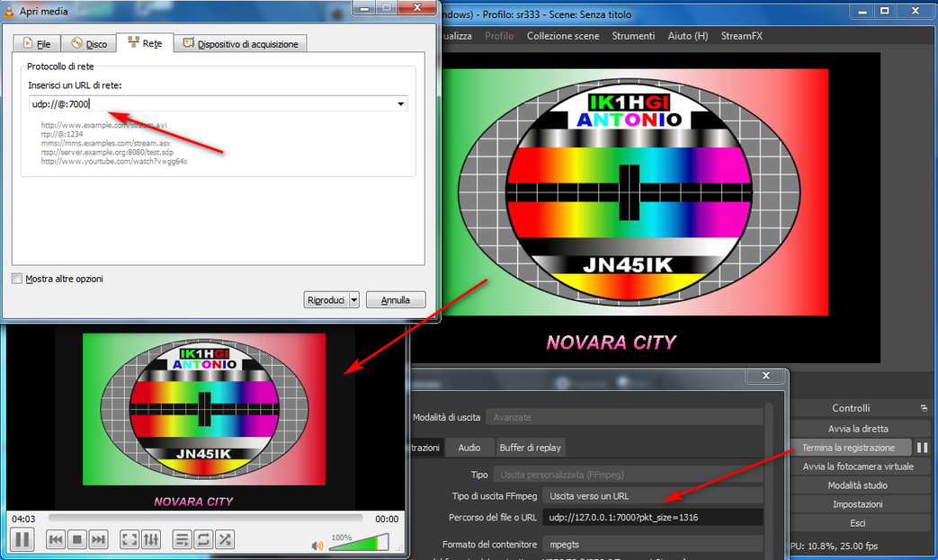This screenshot has width=938, height=560.
Task: Adjust the VLC volume slider at 100%
Action: click(359, 543)
